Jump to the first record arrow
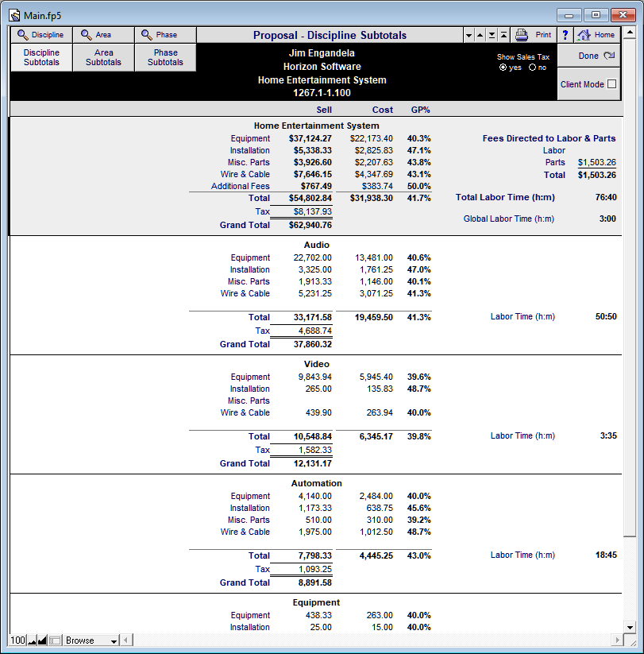The width and height of the screenshot is (644, 654). [x=504, y=36]
